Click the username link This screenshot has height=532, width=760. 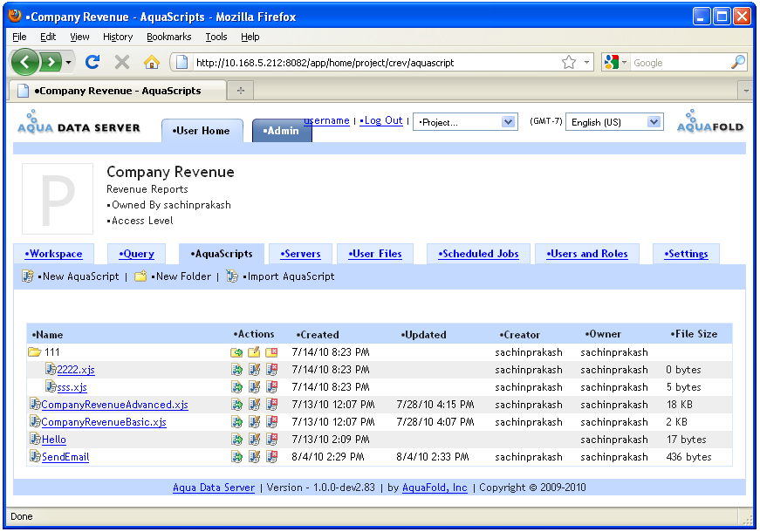click(x=326, y=120)
